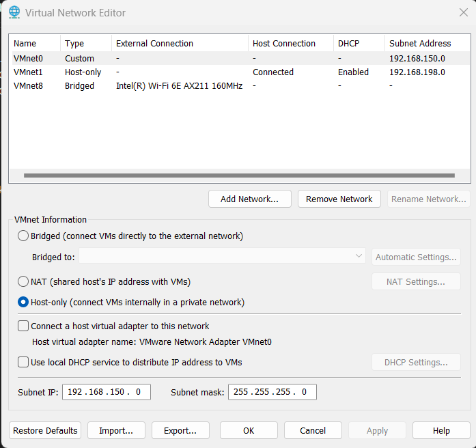Enable Connect a host virtual adapter checkbox

[x=24, y=326]
